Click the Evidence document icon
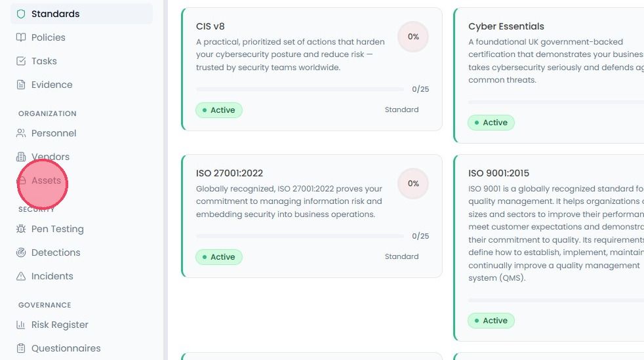Image resolution: width=644 pixels, height=360 pixels. click(x=21, y=85)
